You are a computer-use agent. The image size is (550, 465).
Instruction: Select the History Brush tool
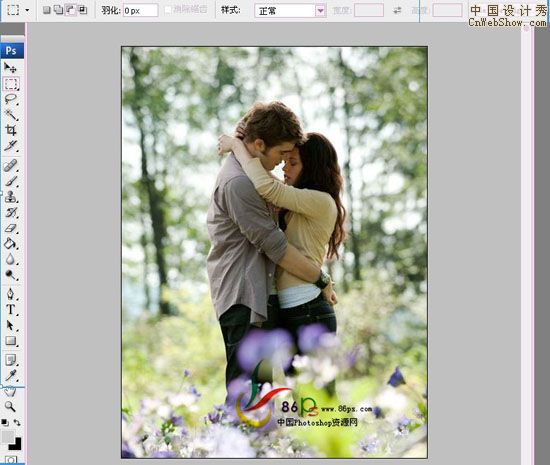pos(11,213)
